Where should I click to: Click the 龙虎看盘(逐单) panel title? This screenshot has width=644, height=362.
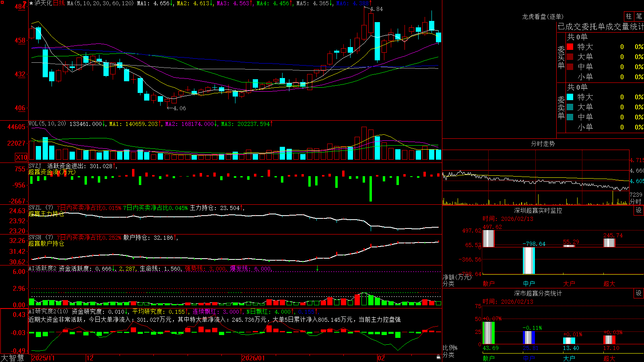coord(543,16)
